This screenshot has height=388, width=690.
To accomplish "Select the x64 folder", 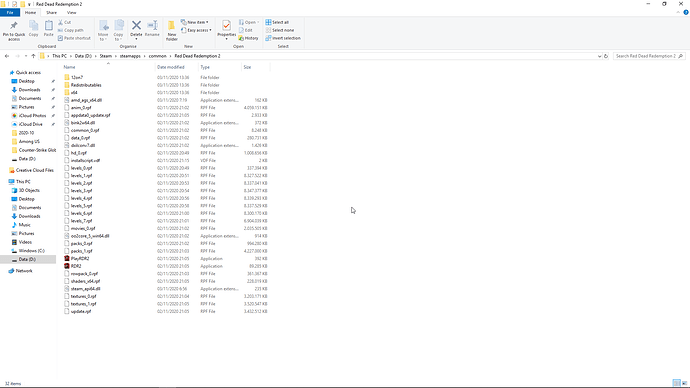I will (x=74, y=93).
